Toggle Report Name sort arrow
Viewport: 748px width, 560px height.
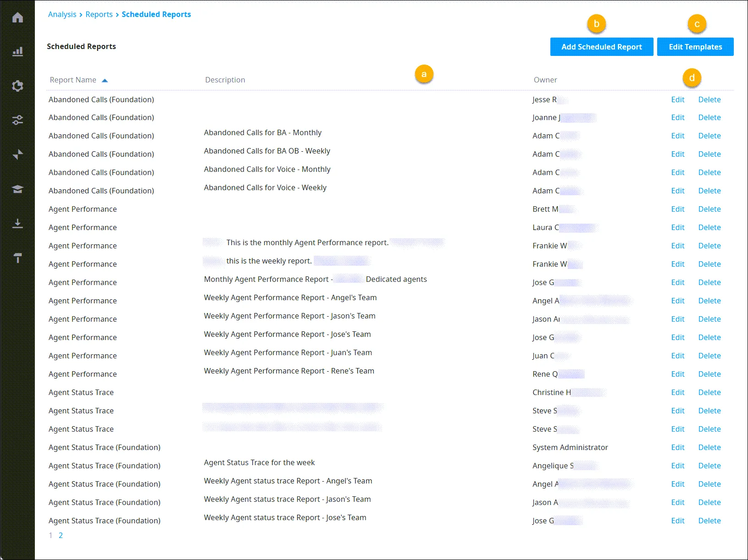pos(105,80)
